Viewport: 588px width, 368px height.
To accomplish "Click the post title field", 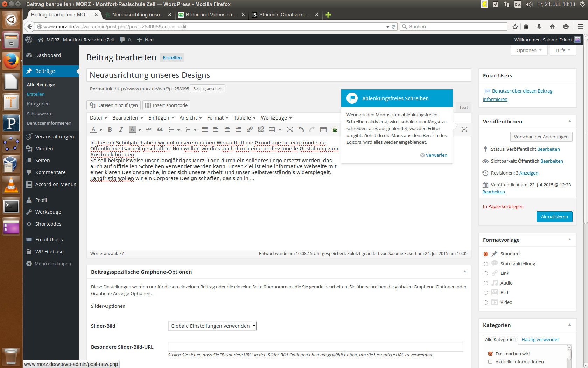I will pos(279,75).
